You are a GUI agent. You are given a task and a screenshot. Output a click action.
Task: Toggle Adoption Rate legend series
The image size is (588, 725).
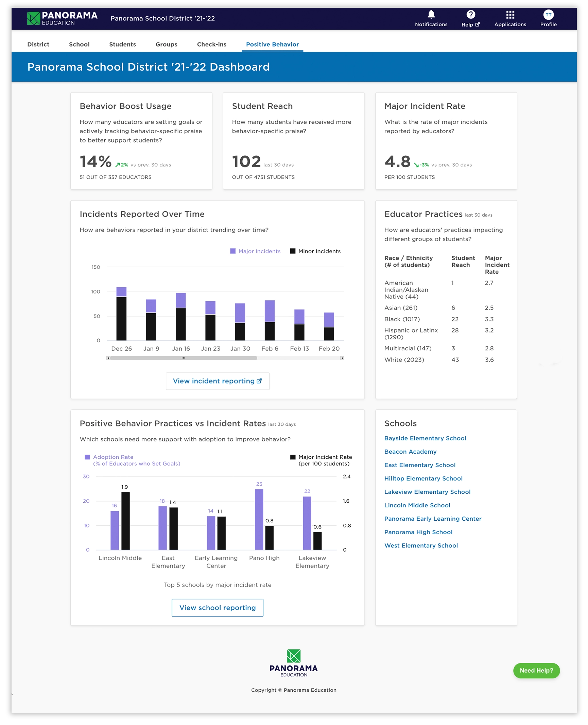point(113,457)
